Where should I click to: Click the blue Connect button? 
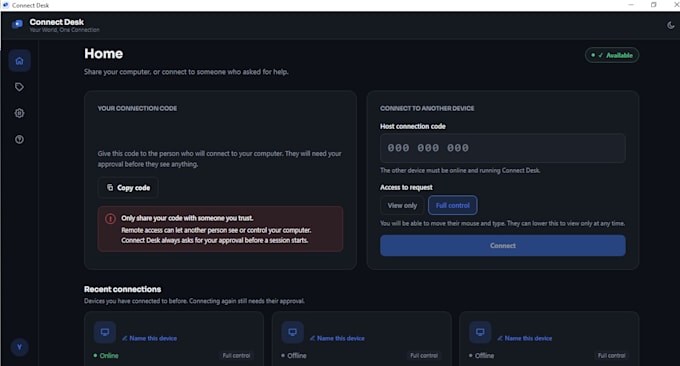(503, 245)
